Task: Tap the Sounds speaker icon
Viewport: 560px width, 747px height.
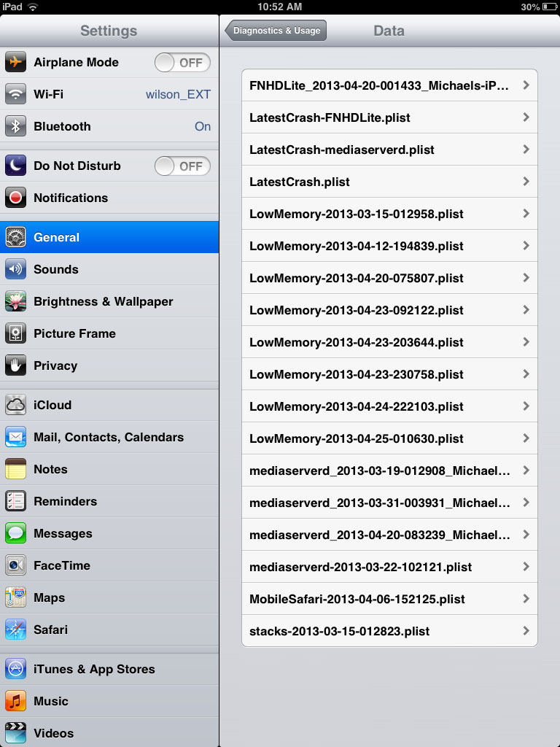Action: click(15, 269)
